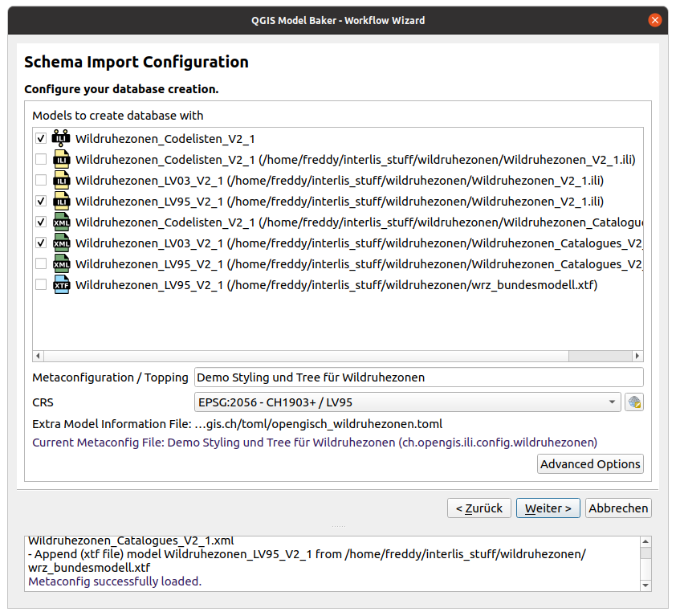Click XML icon of the Wildruhezonen_LV95_V2_1 catalogue row
Screen dimensions: 676x616
[x=61, y=263]
